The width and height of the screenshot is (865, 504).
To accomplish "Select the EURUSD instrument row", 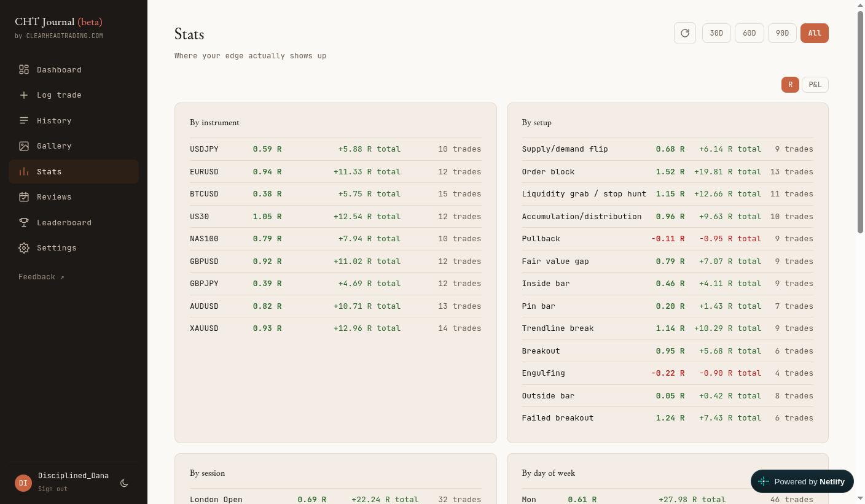I will (x=335, y=172).
